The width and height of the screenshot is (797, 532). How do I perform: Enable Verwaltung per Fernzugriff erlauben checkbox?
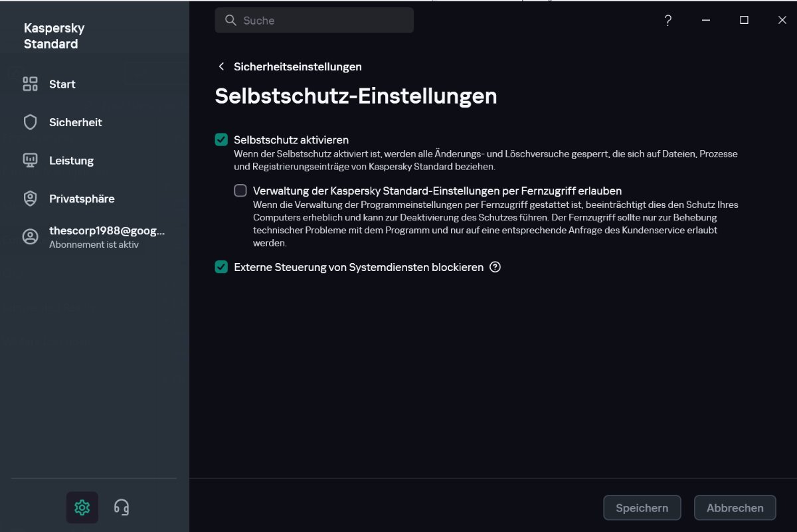click(240, 191)
